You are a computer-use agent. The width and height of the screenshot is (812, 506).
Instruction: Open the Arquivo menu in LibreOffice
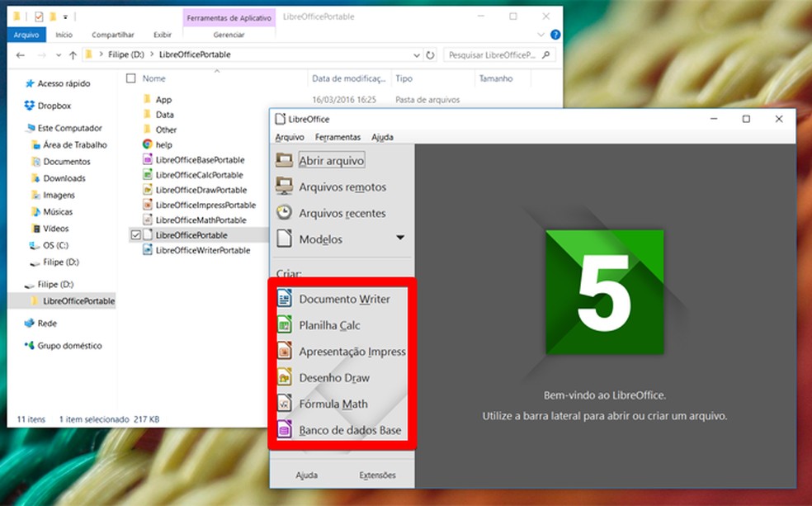point(290,137)
